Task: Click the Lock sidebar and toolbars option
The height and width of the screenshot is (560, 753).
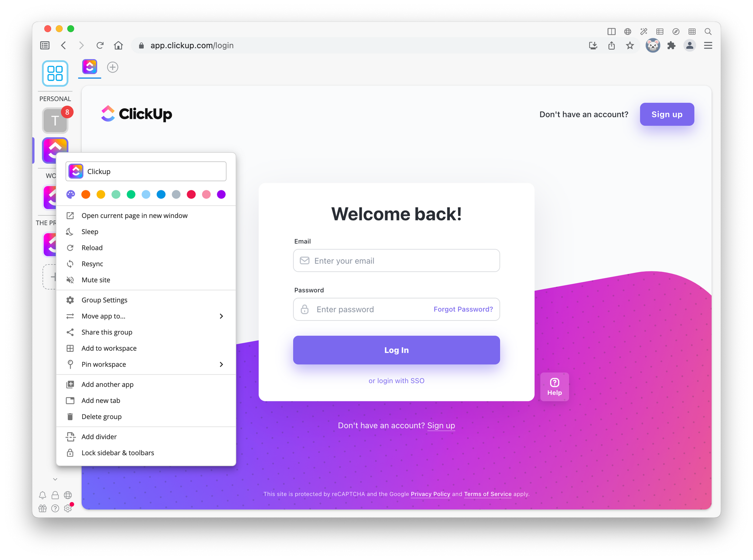Action: [x=117, y=452]
